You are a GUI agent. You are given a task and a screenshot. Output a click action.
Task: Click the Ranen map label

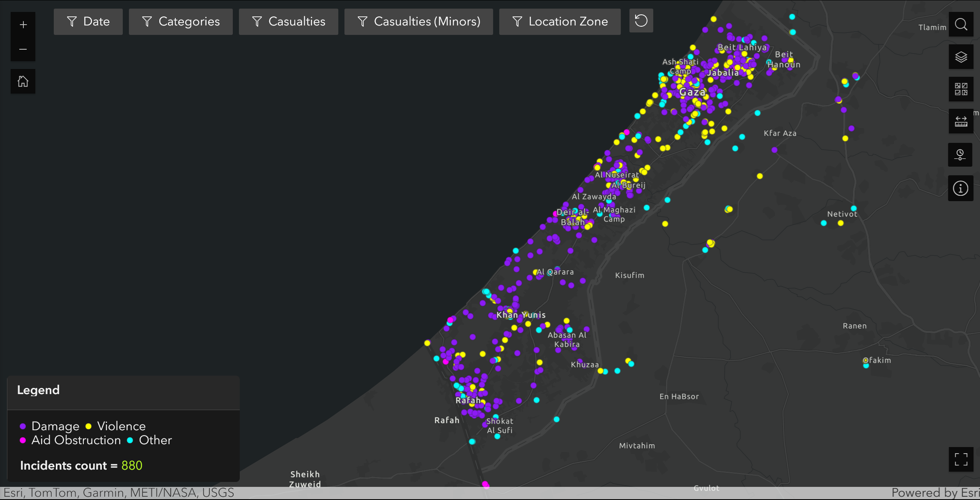click(x=855, y=326)
